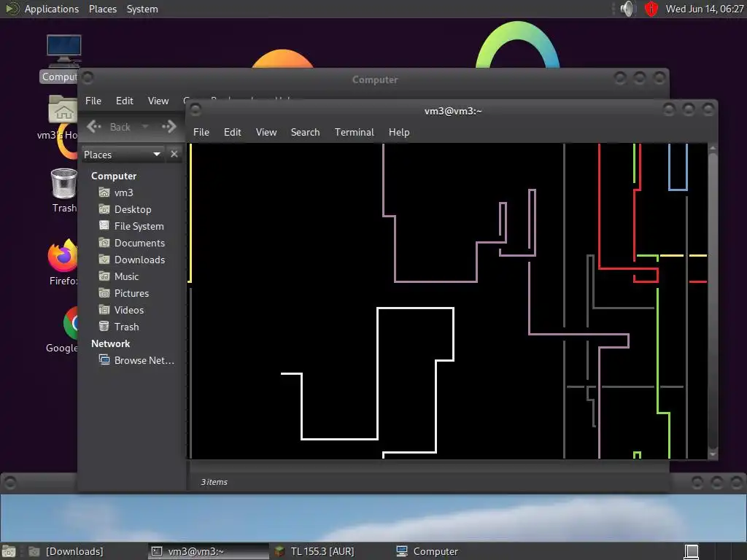Click the Forward arrow in file manager

169,127
